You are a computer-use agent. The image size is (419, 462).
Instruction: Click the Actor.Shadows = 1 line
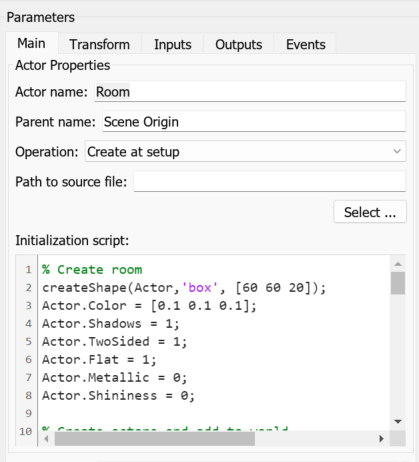(x=111, y=323)
